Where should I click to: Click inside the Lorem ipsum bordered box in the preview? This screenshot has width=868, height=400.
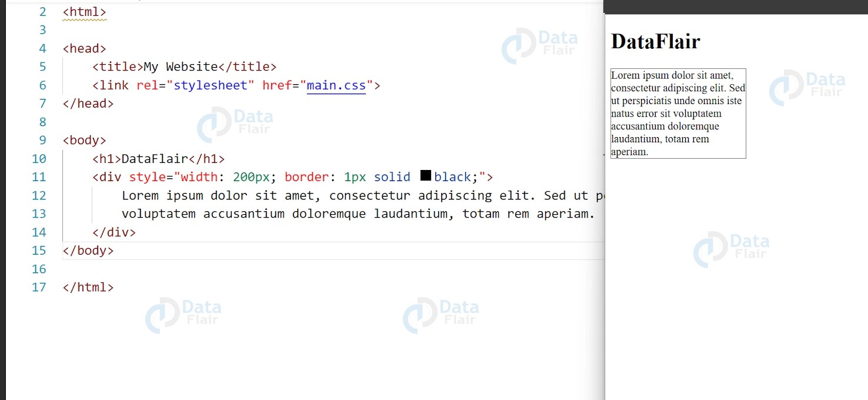677,113
